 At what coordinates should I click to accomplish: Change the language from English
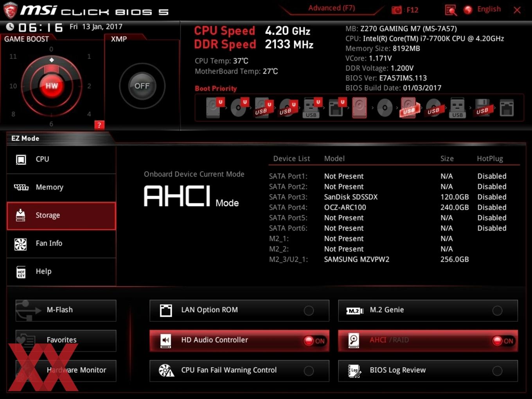point(489,9)
